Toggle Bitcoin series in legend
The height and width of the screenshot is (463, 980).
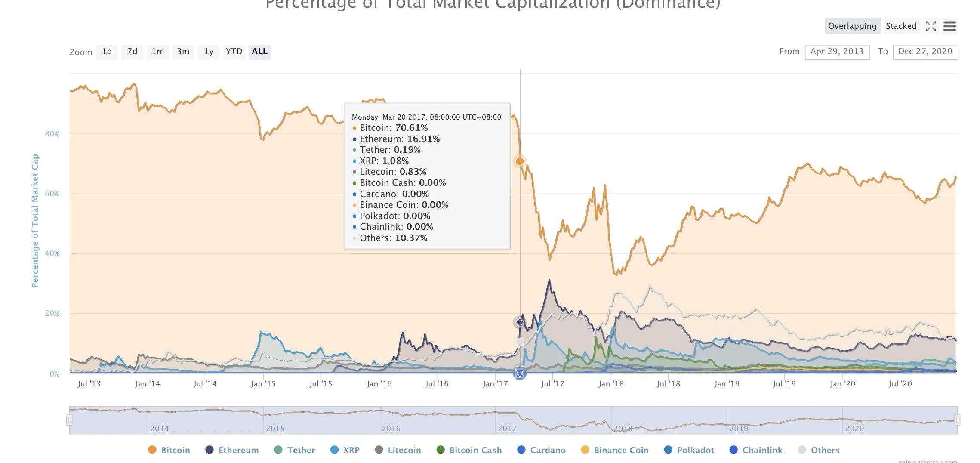[x=169, y=450]
